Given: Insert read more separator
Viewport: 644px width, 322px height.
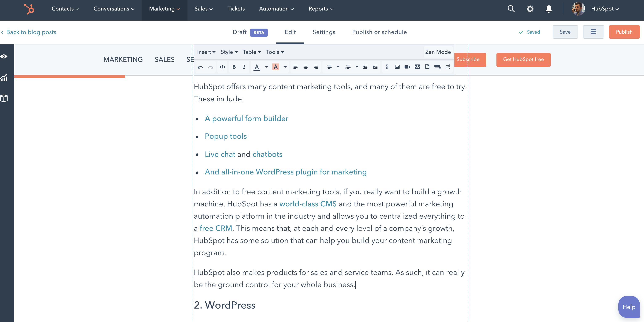Looking at the screenshot, I should coord(448,67).
